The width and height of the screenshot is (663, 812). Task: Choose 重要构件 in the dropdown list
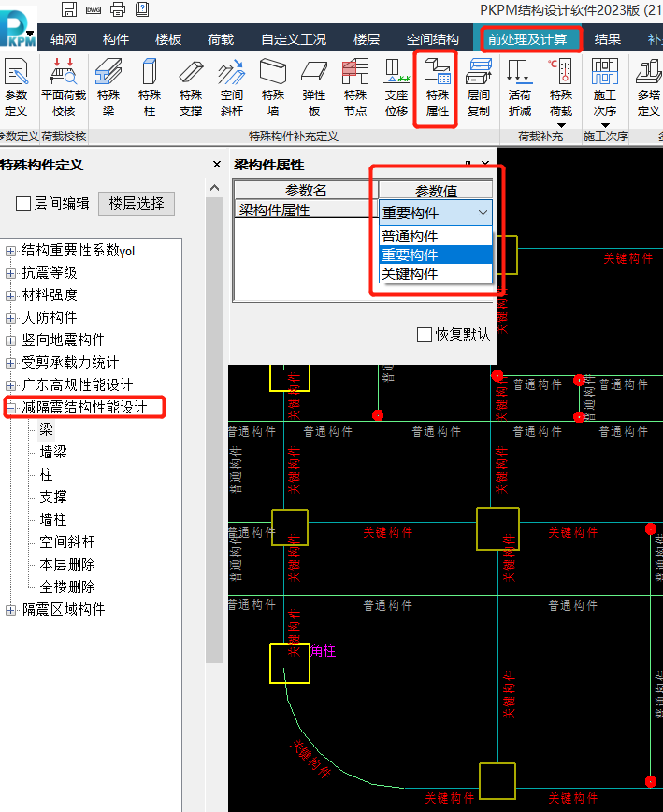click(436, 255)
